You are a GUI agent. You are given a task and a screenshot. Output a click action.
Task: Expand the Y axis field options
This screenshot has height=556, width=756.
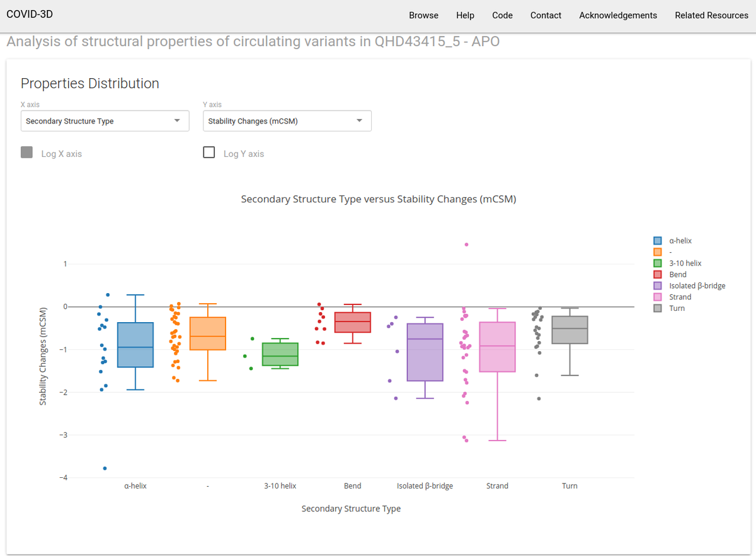point(360,120)
